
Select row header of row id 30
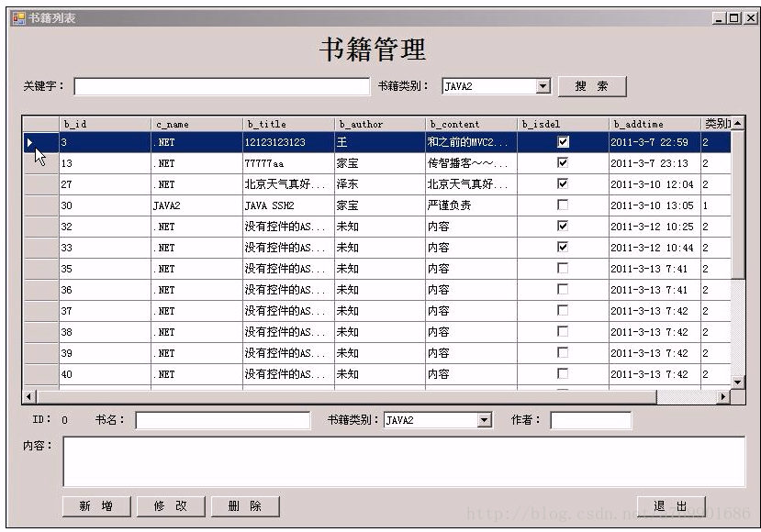41,205
